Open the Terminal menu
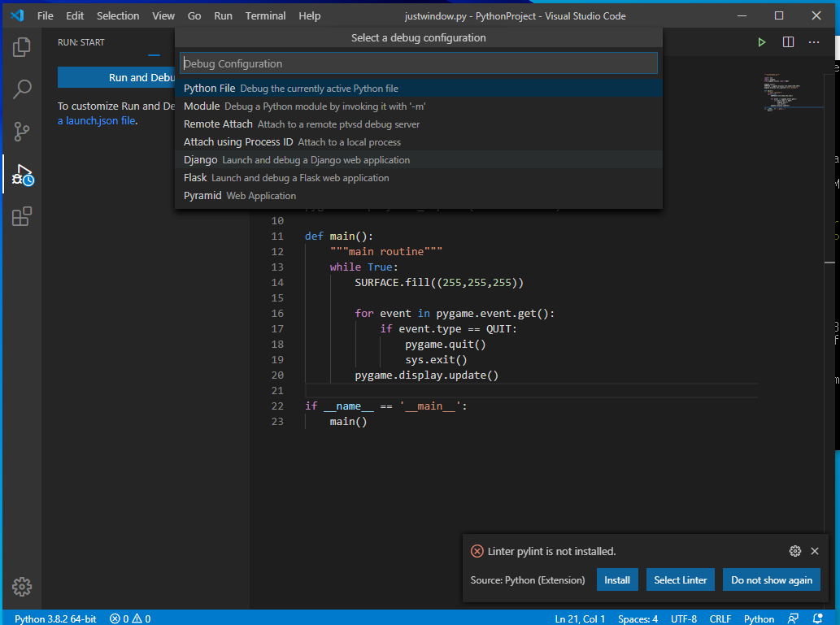 click(265, 15)
